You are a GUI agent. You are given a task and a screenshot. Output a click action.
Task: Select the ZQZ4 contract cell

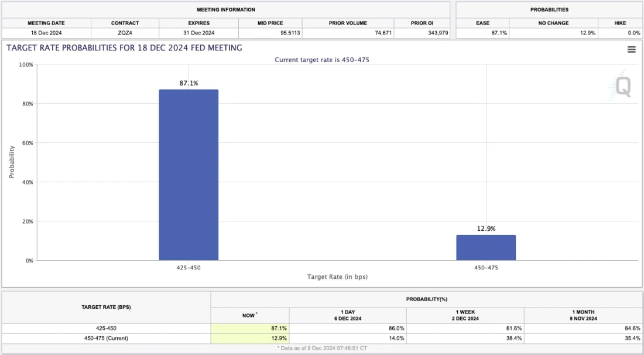(x=125, y=33)
